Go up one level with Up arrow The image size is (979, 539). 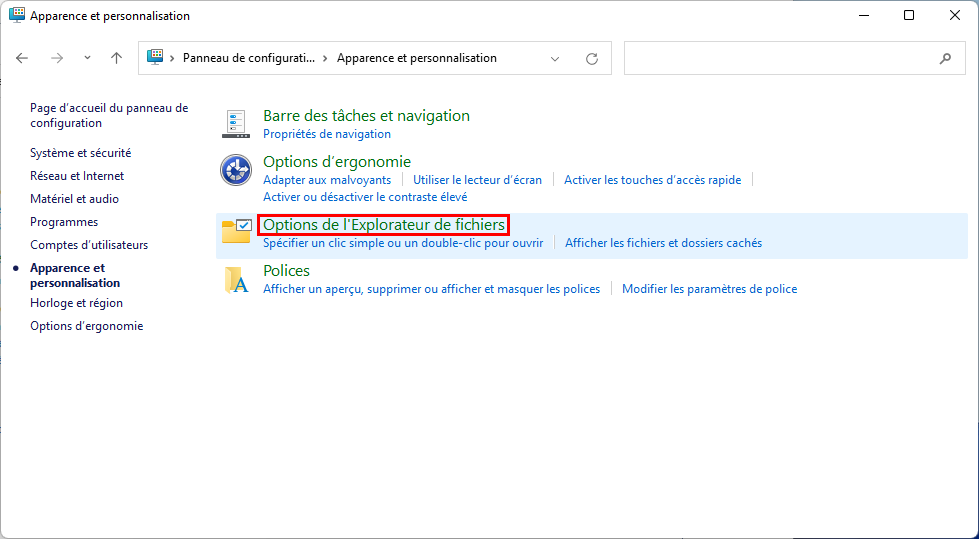click(x=116, y=58)
